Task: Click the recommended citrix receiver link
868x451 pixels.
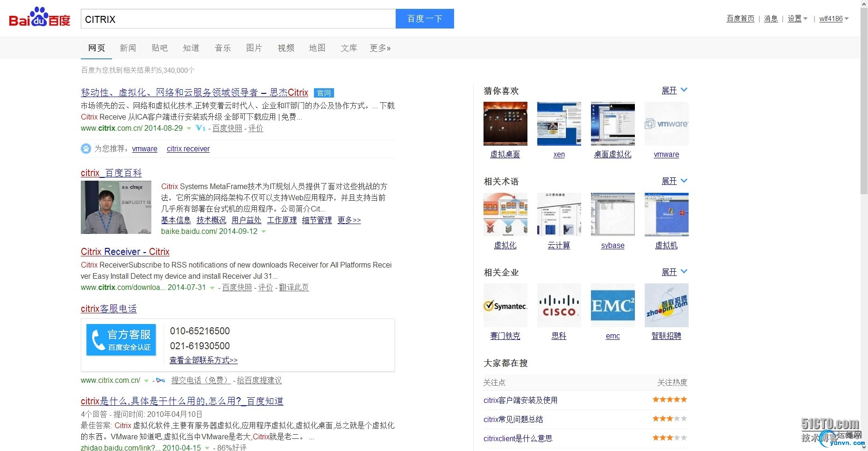Action: (188, 148)
